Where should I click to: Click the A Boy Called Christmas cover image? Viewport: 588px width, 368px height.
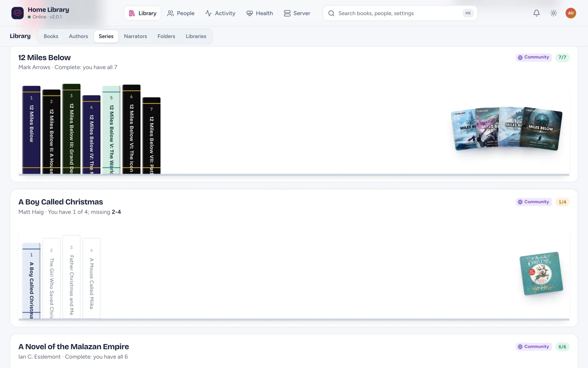(541, 273)
